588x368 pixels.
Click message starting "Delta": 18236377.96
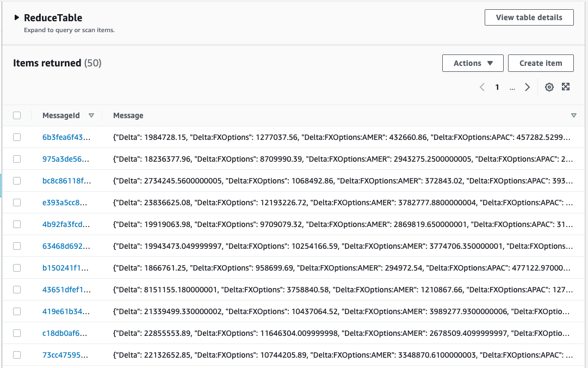click(x=343, y=159)
